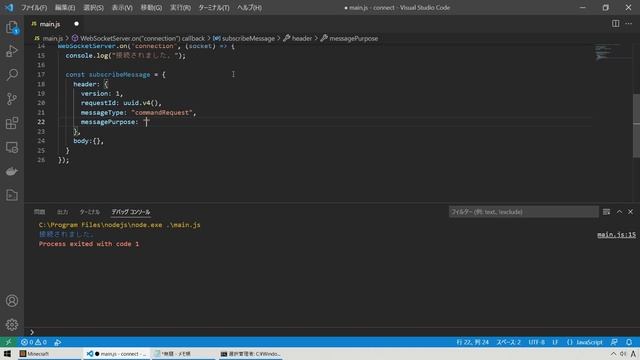Switch to the 出力 panel tab
The height and width of the screenshot is (360, 640).
pyautogui.click(x=62, y=212)
